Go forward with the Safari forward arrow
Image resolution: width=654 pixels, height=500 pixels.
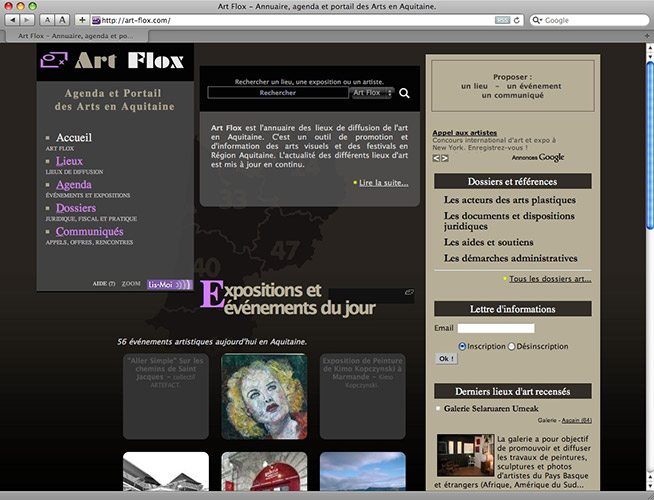pyautogui.click(x=27, y=20)
